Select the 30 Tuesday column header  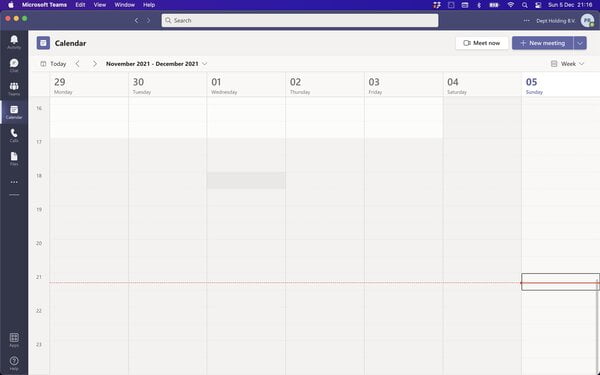click(168, 85)
